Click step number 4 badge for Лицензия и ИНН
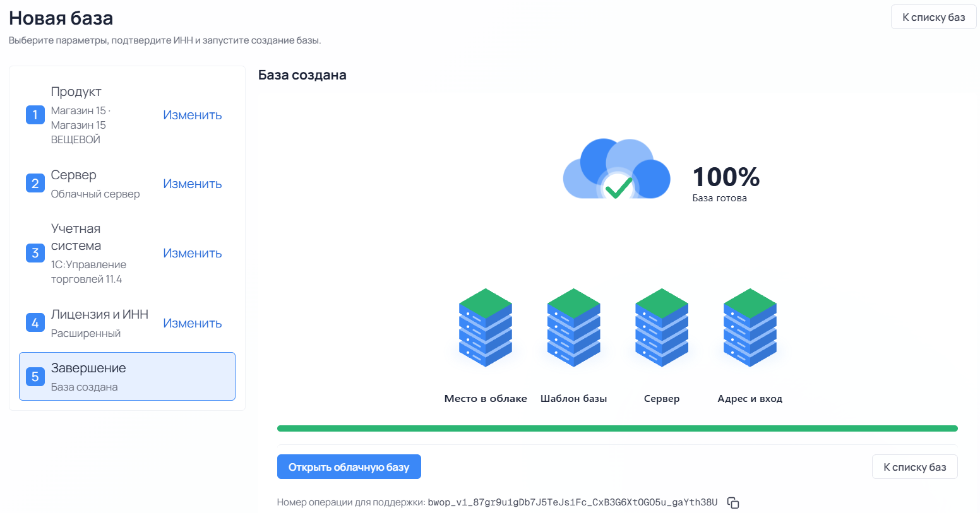The width and height of the screenshot is (980, 513). 35,323
